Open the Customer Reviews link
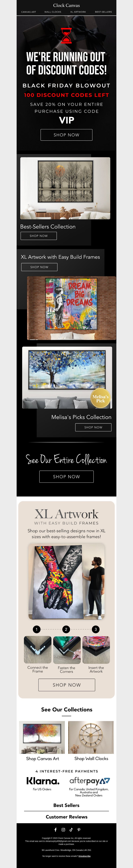This screenshot has height=868, width=133. point(67,817)
